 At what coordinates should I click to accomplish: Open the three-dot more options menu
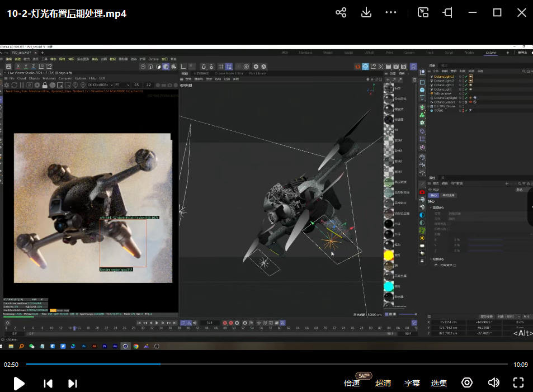[392, 13]
